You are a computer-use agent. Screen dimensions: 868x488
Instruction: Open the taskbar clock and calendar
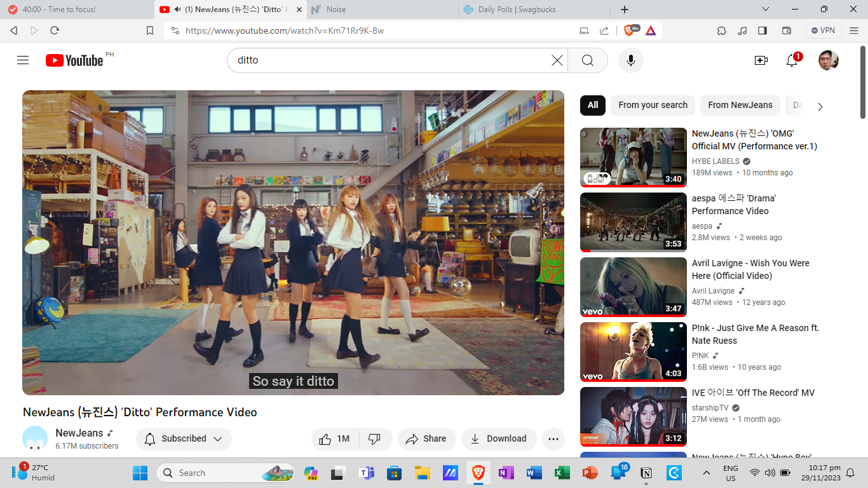pos(820,473)
